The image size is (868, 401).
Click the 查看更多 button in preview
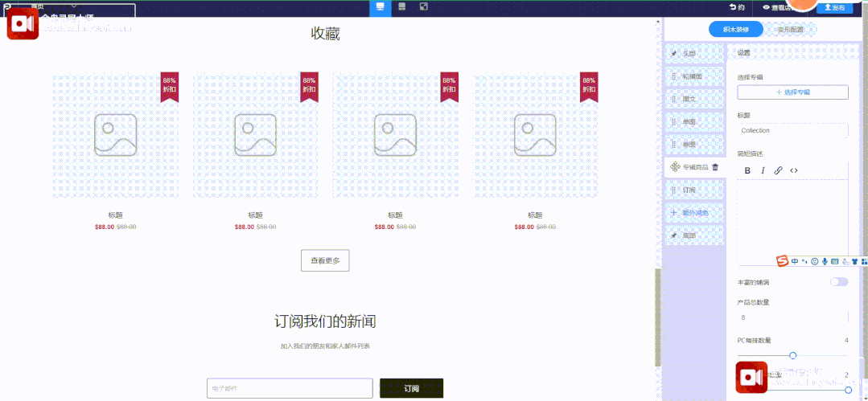tap(325, 260)
